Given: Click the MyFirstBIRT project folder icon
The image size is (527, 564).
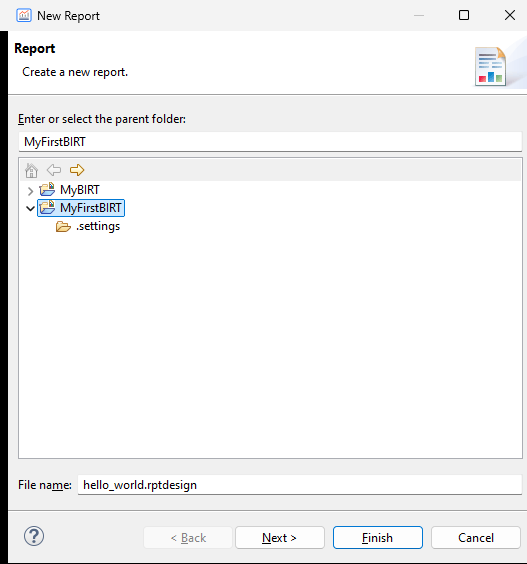Looking at the screenshot, I should (47, 208).
